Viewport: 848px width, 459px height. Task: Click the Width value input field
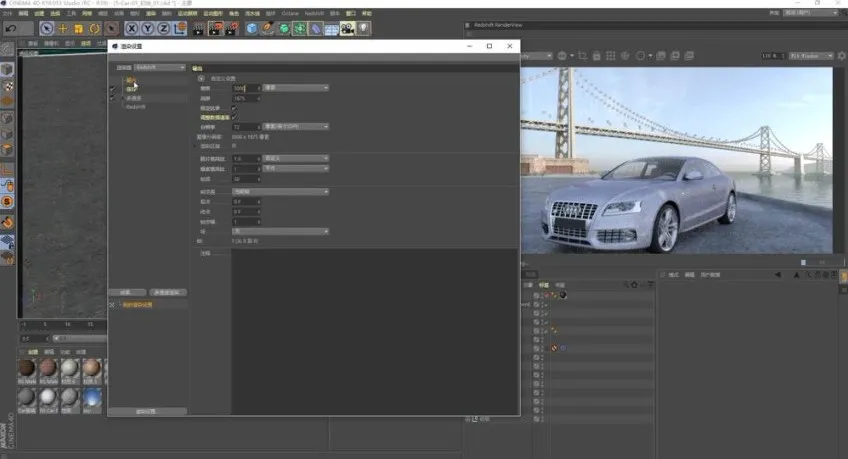pos(245,88)
